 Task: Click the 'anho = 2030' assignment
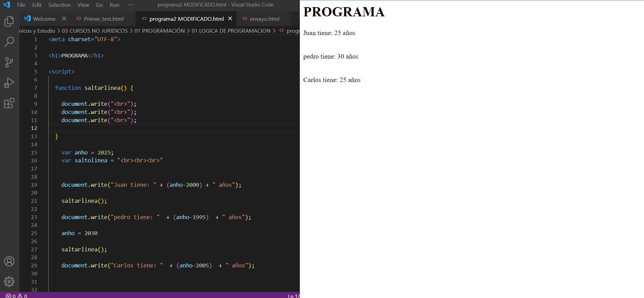click(79, 233)
